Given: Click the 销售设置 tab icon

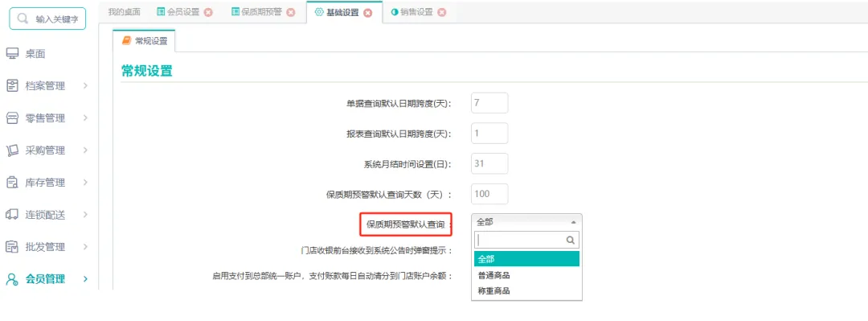Looking at the screenshot, I should click(x=395, y=12).
